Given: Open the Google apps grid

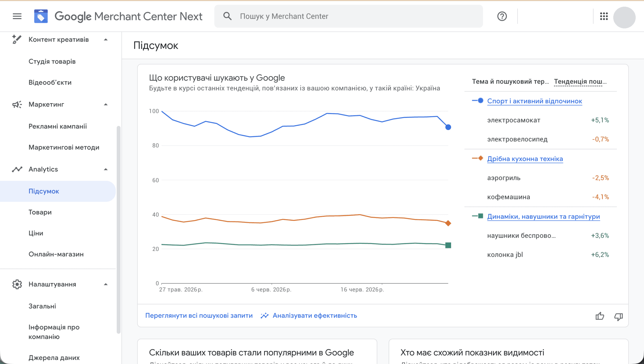Looking at the screenshot, I should (604, 16).
